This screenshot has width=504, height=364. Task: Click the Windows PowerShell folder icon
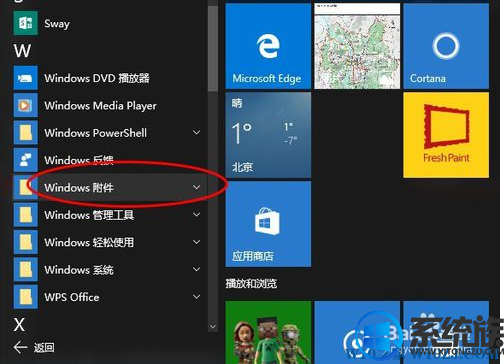25,133
